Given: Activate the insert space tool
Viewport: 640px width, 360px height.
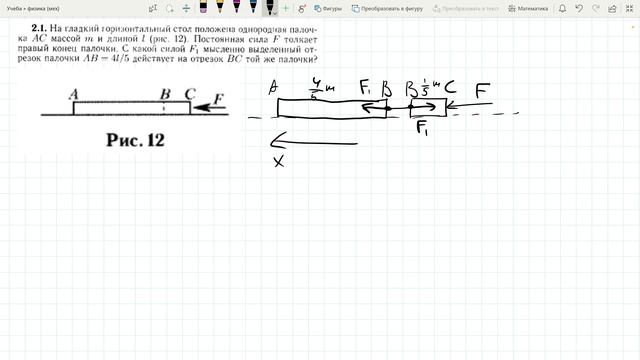Looking at the screenshot, I should 186,8.
